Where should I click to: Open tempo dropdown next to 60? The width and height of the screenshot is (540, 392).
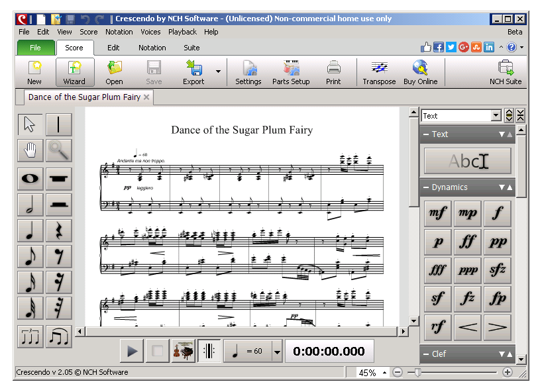(277, 352)
